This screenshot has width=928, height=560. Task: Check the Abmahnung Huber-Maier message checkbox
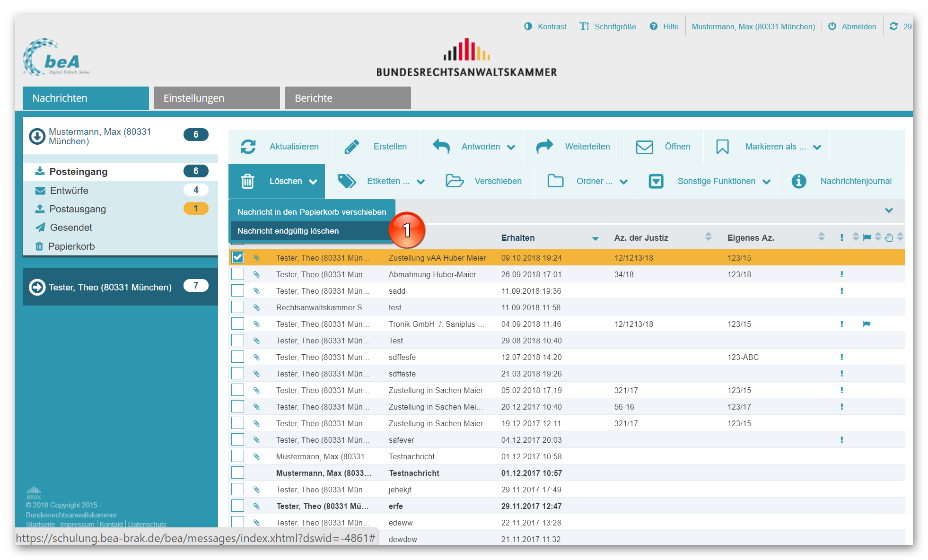237,274
